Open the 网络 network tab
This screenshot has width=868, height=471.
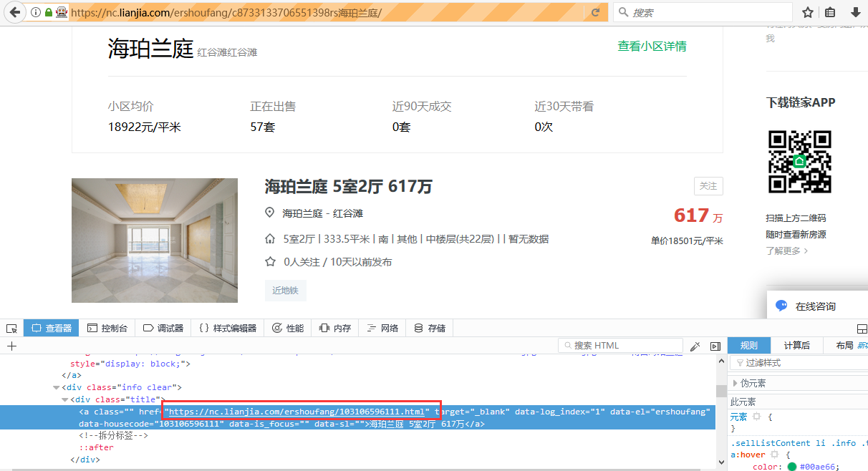coord(382,328)
